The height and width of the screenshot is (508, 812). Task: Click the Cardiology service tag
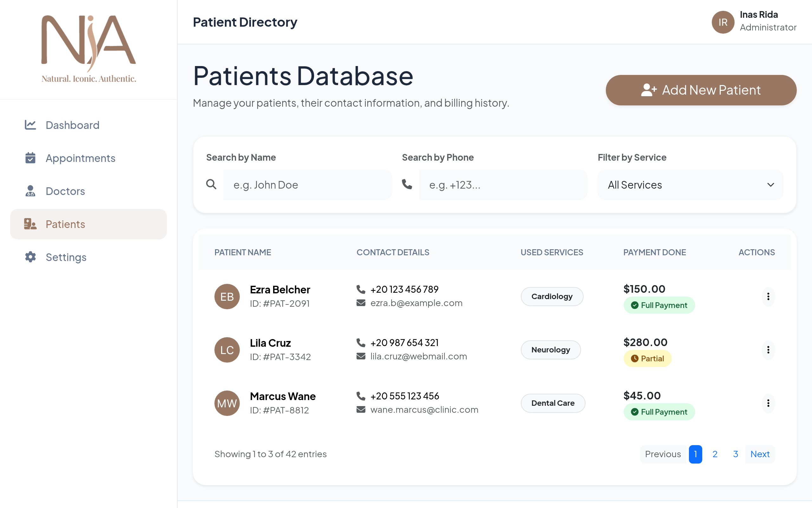[552, 296]
